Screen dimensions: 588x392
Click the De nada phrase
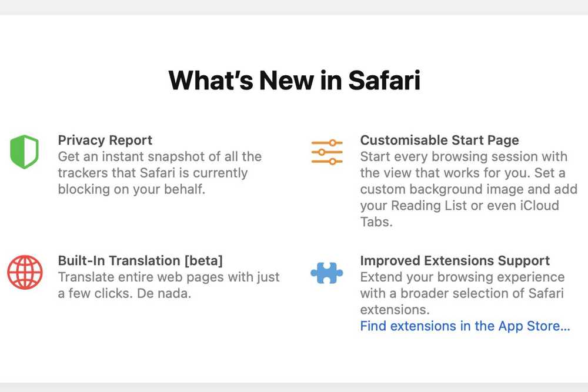click(x=164, y=293)
